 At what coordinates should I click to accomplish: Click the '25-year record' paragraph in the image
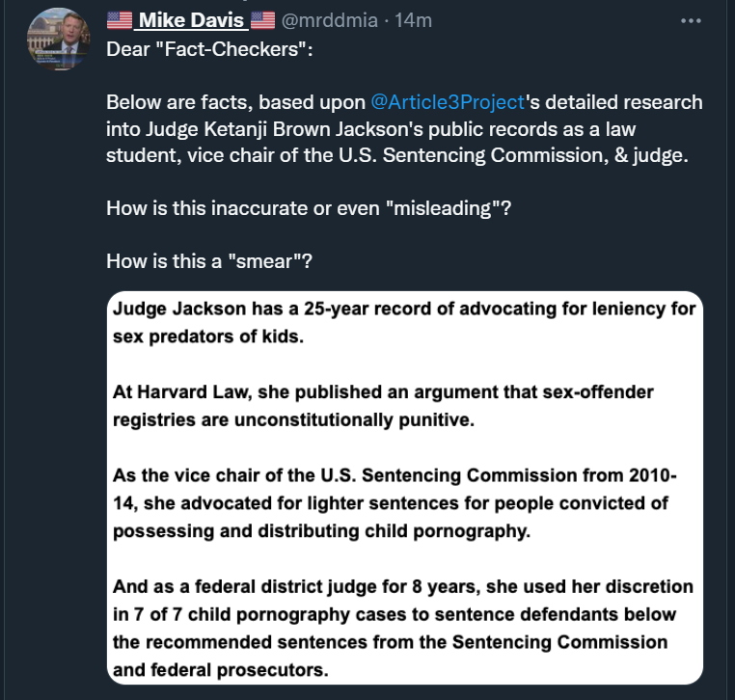pos(402,323)
